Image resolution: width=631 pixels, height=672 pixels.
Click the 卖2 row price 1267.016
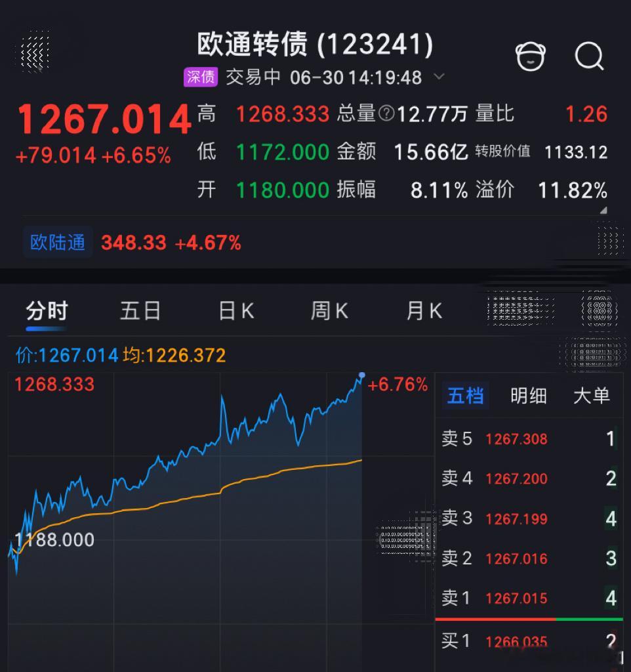coord(516,558)
